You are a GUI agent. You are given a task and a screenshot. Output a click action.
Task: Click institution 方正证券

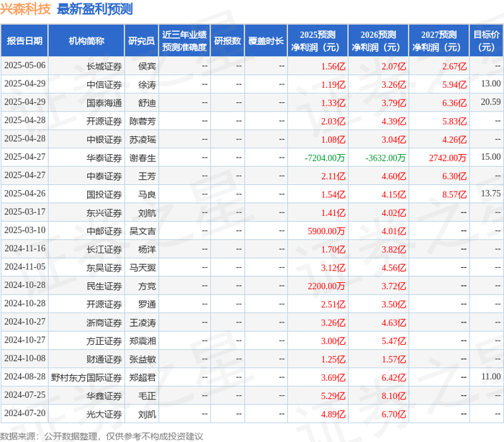104,341
